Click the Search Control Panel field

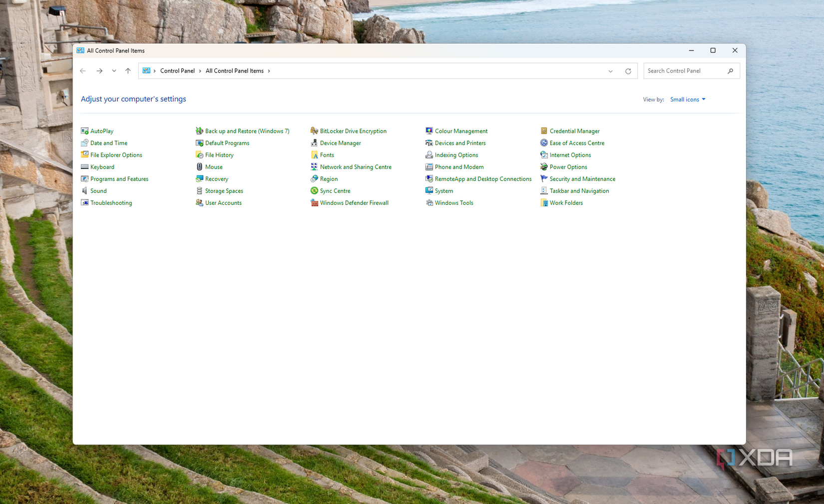coord(685,71)
